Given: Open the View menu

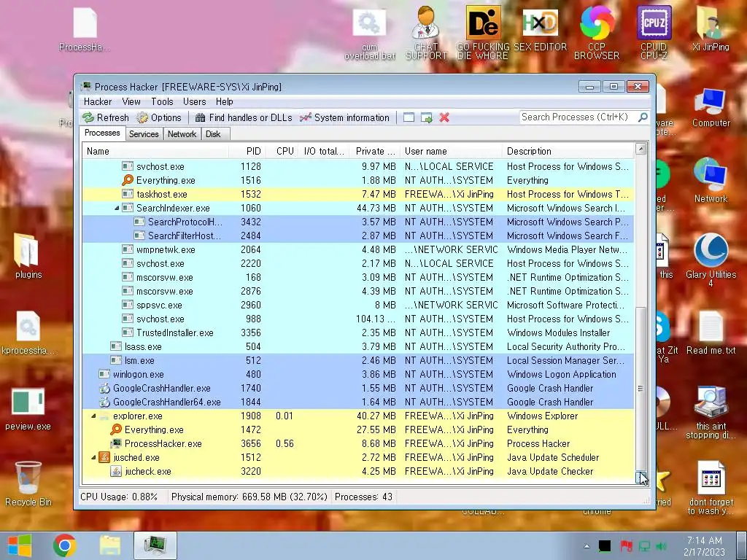Looking at the screenshot, I should [x=131, y=101].
